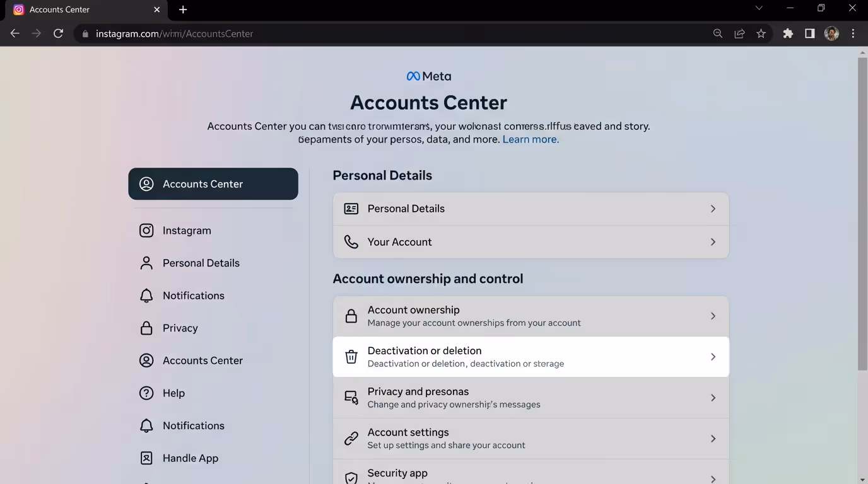Click the Help question mark icon

click(x=146, y=393)
